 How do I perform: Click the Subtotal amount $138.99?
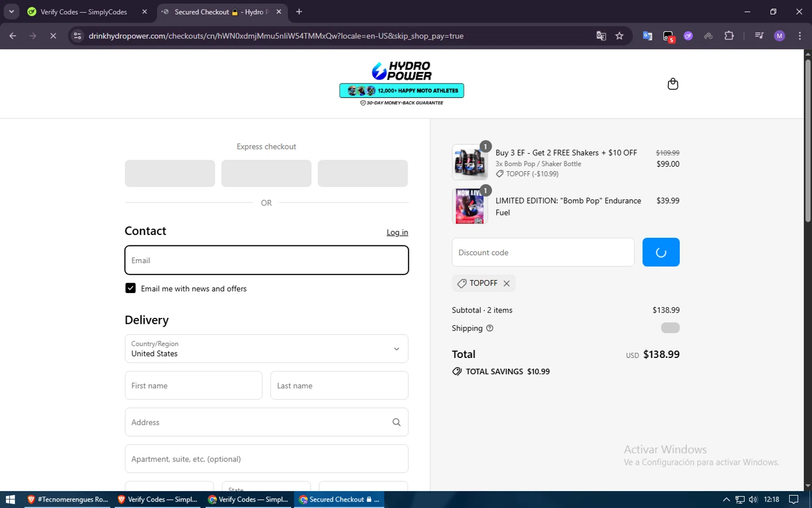[x=666, y=310]
